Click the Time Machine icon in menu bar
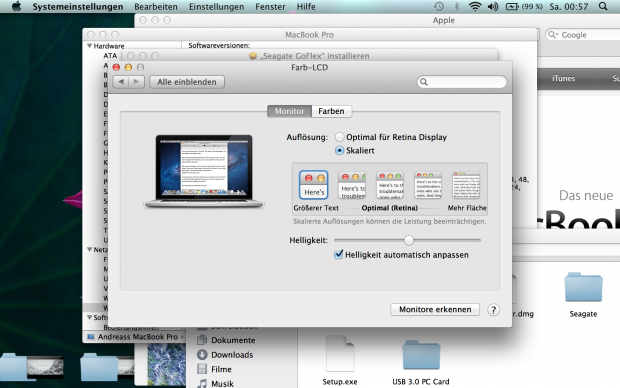This screenshot has height=388, width=620. tap(439, 6)
